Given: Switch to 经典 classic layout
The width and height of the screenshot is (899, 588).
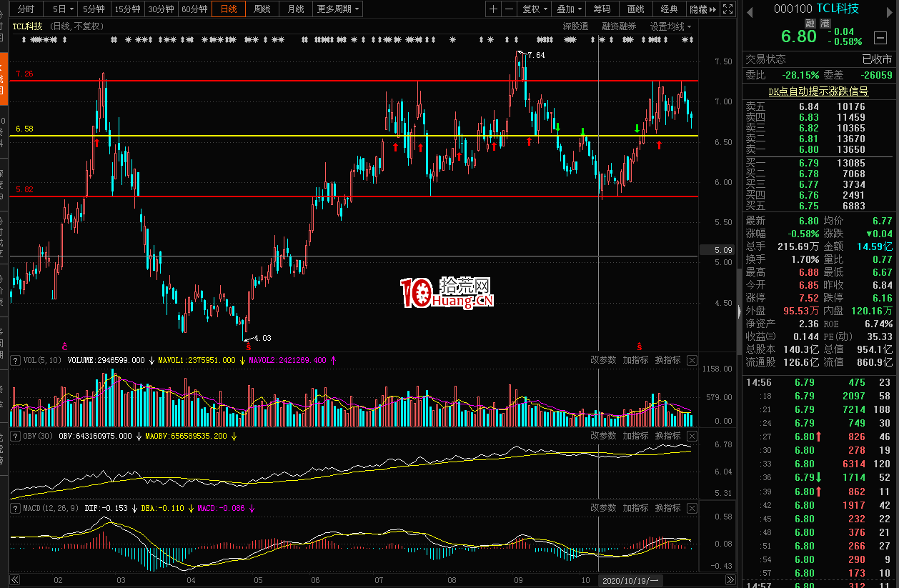Looking at the screenshot, I should click(x=669, y=9).
